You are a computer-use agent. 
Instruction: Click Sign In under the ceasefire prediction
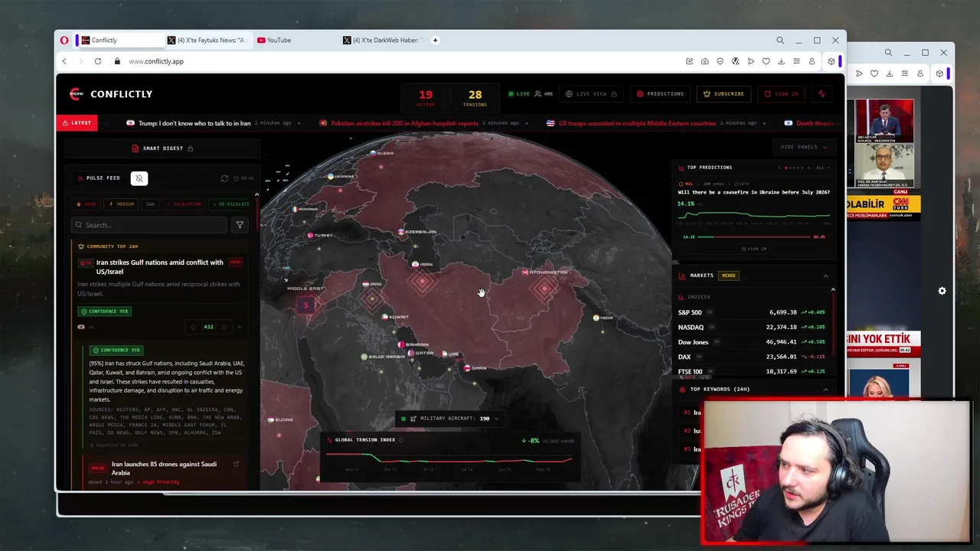click(754, 249)
